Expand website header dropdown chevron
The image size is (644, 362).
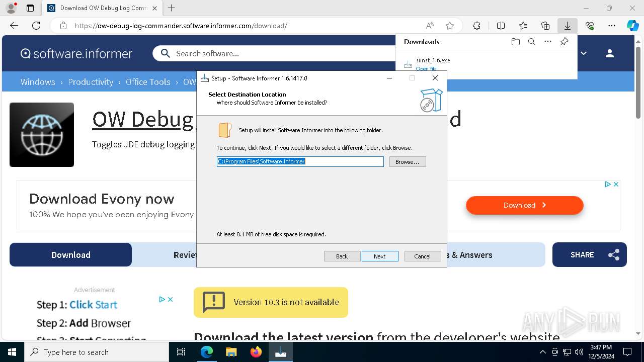(584, 53)
